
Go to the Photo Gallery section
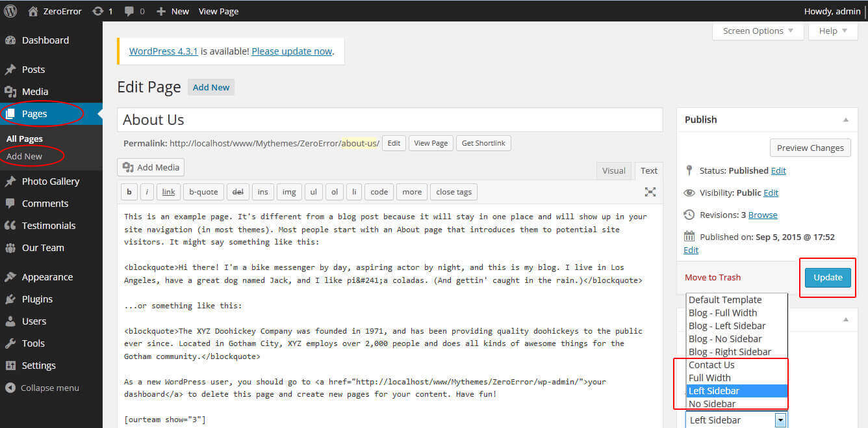point(50,181)
